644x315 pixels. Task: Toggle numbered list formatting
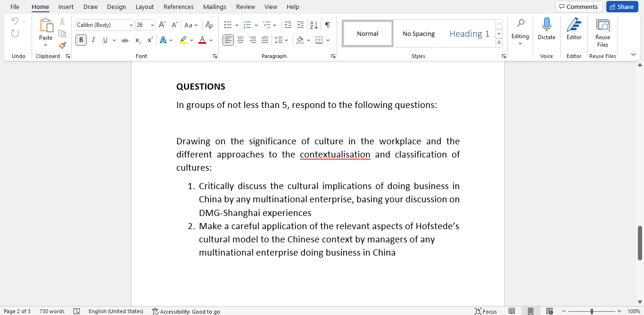247,25
